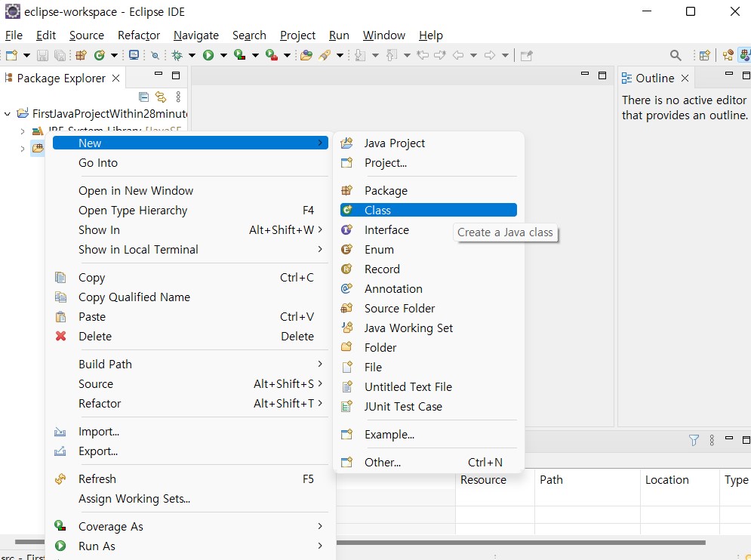Expand Run As submenu
The height and width of the screenshot is (560, 751).
190,546
